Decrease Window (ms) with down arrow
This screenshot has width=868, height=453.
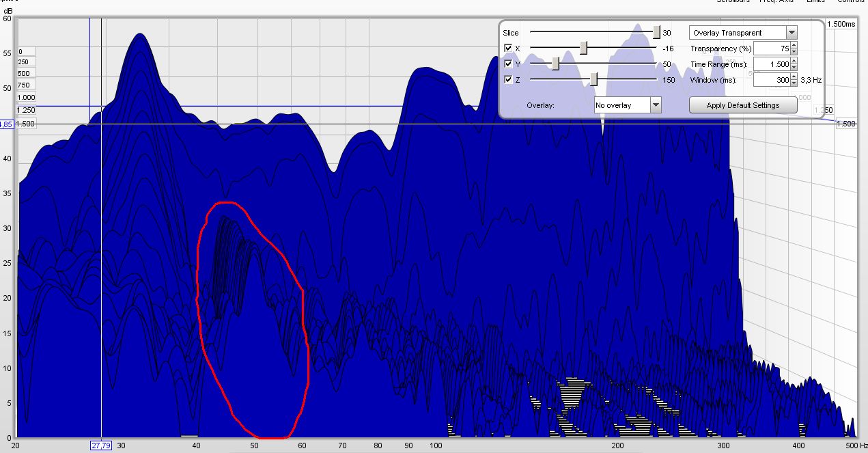(x=794, y=83)
